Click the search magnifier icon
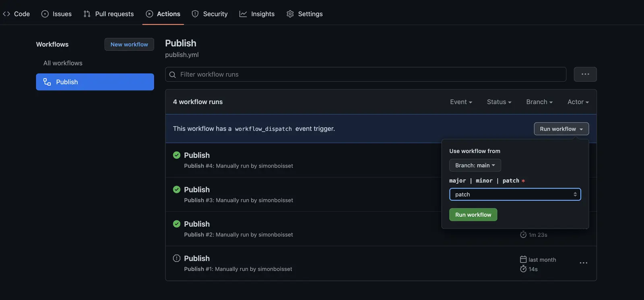This screenshot has width=644, height=300. click(173, 74)
